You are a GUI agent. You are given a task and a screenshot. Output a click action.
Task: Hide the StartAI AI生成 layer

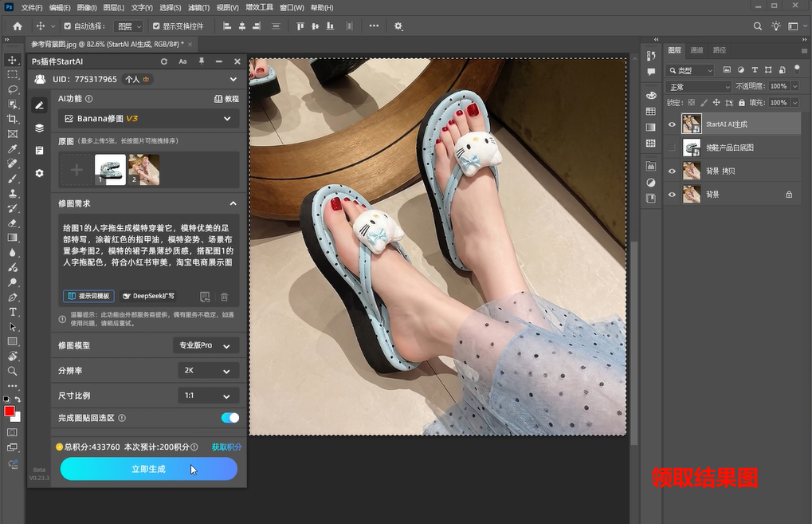tap(672, 124)
